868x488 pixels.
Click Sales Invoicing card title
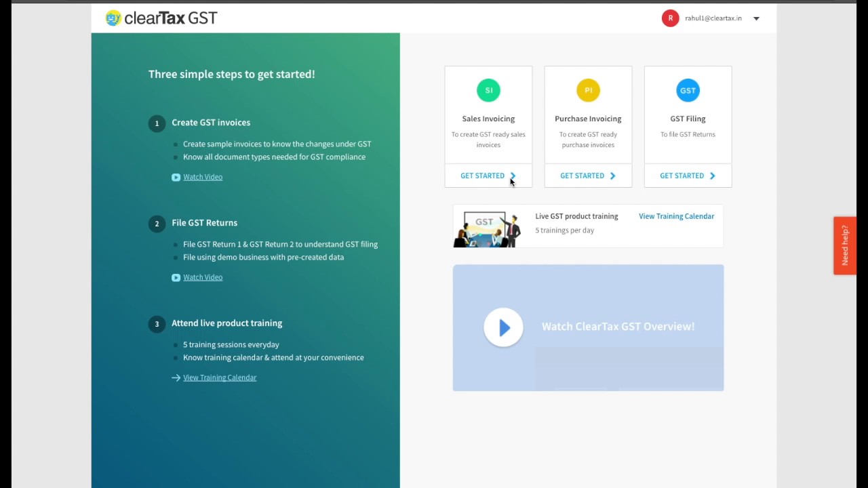(x=488, y=119)
